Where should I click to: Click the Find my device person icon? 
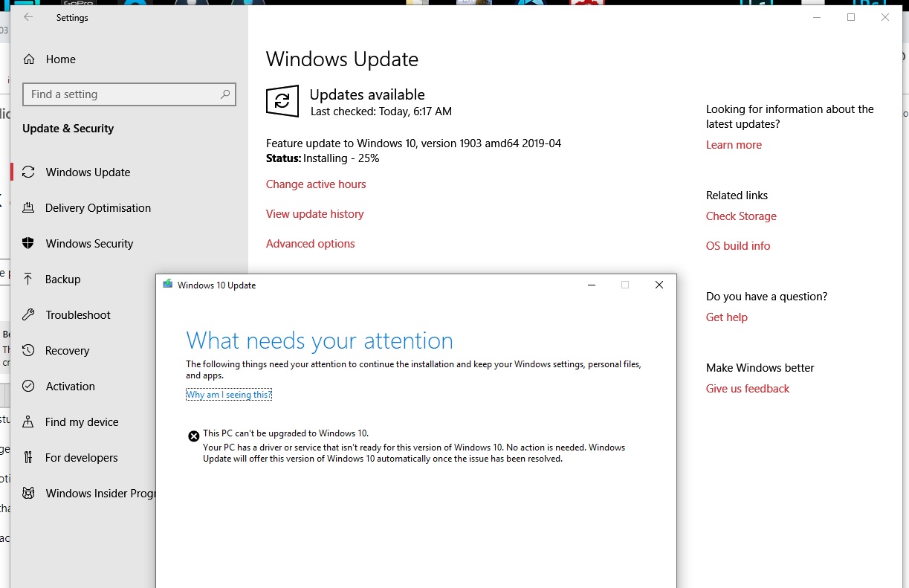[28, 422]
